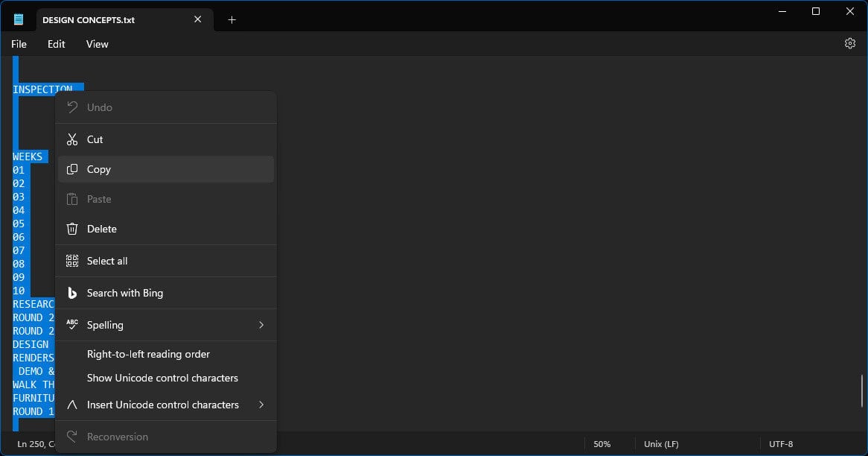Switch to DESIGN CONCEPTS.txt tab
The image size is (868, 456).
(89, 20)
